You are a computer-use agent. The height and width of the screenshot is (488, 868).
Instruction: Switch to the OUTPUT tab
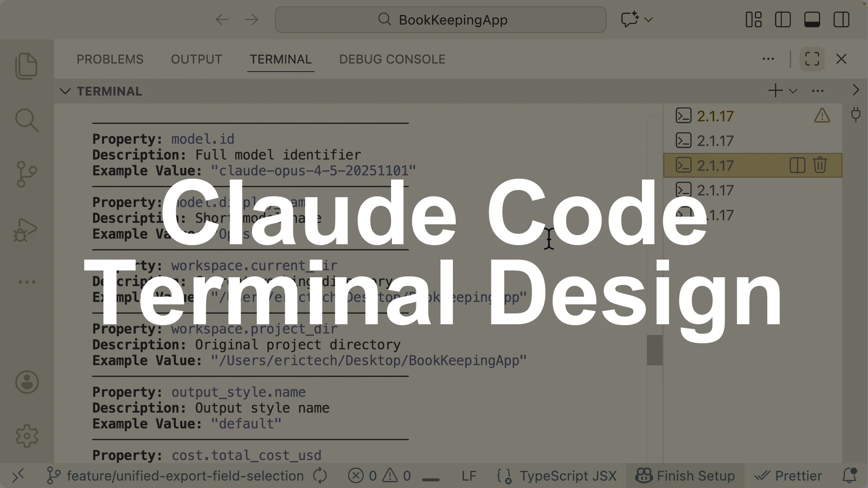196,59
